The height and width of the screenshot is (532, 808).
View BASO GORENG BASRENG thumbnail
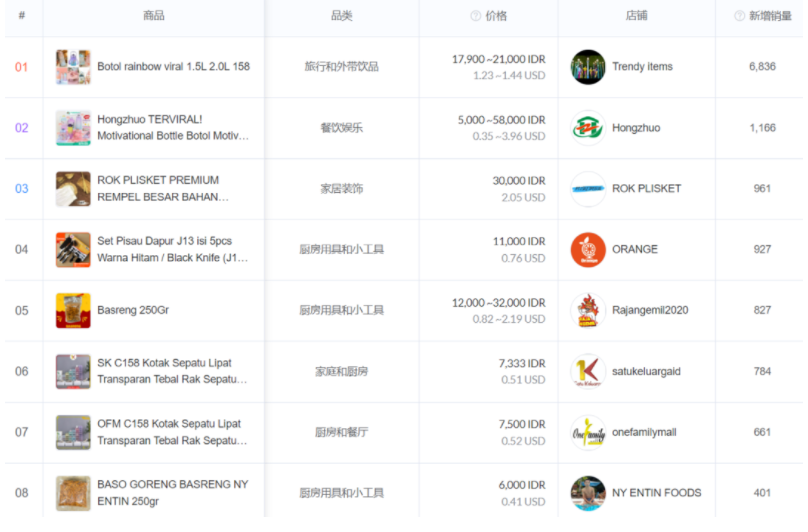73,493
